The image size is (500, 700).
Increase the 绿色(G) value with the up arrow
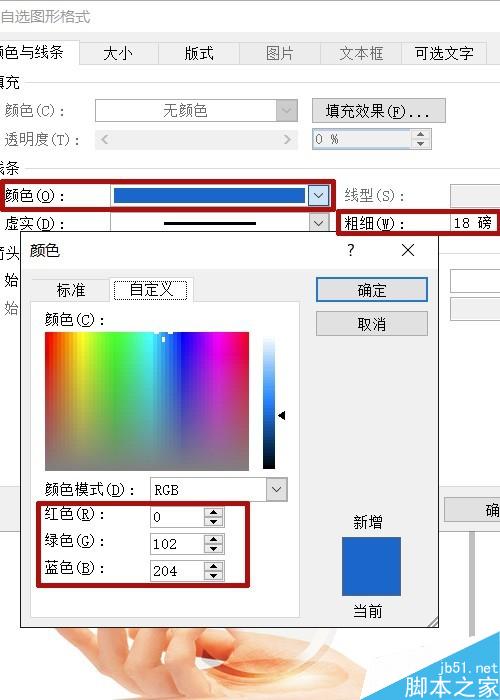coord(214,539)
